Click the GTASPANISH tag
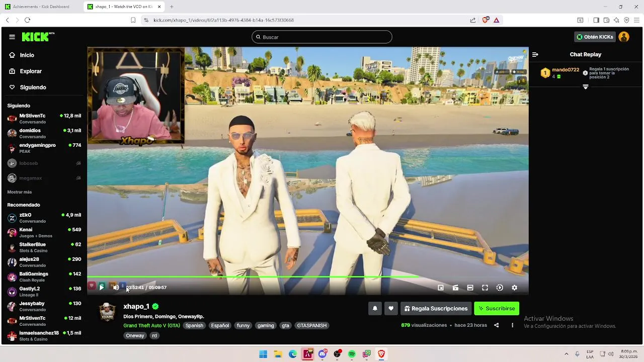 312,325
